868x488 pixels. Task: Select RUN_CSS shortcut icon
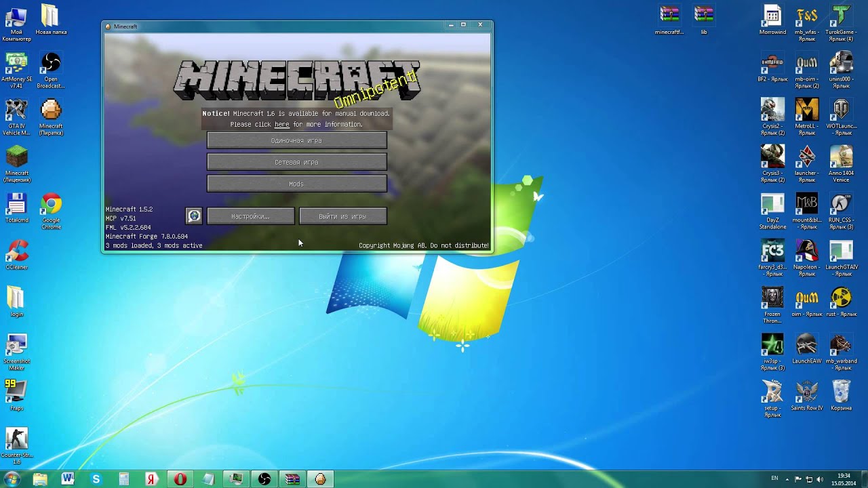point(841,211)
